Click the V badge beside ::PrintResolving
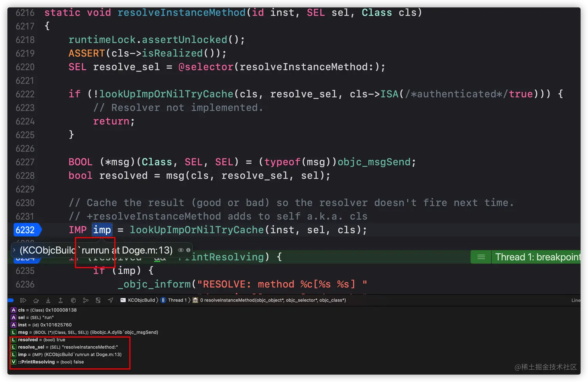Screen dimensions: 588x382 coord(14,362)
